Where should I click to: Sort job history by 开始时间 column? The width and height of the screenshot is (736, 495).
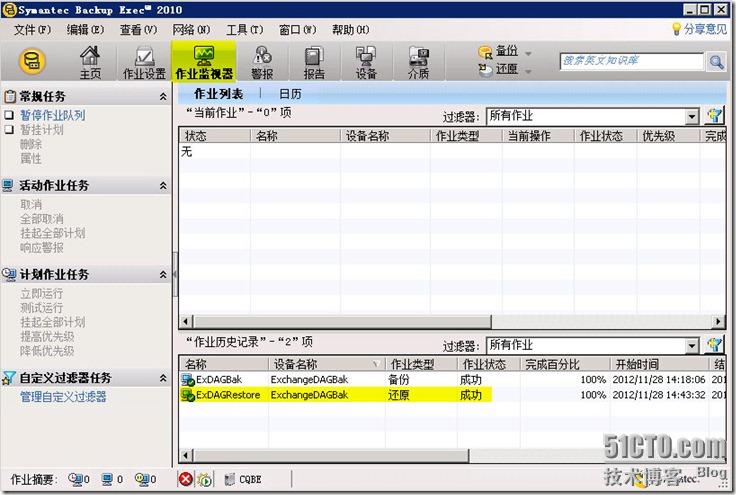tap(659, 364)
